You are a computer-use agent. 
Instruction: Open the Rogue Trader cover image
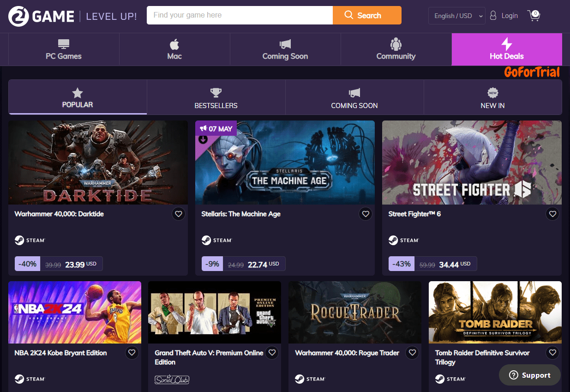click(355, 313)
